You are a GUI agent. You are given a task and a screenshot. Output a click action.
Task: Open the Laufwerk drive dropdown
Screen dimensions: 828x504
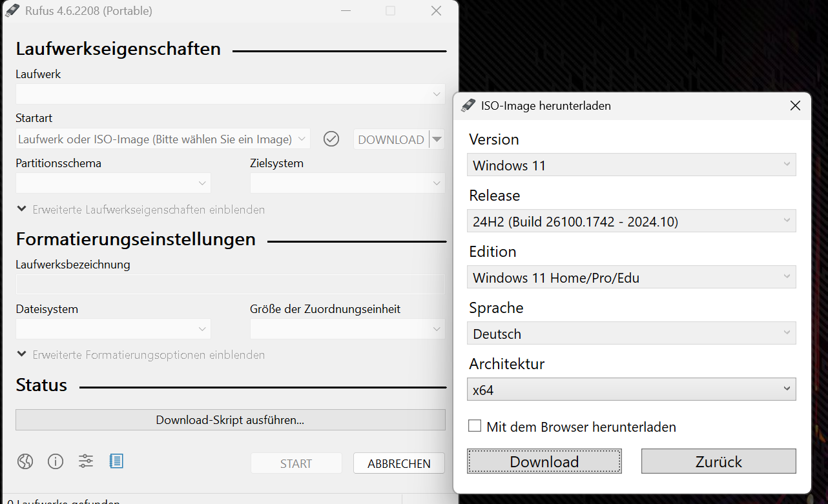[231, 94]
